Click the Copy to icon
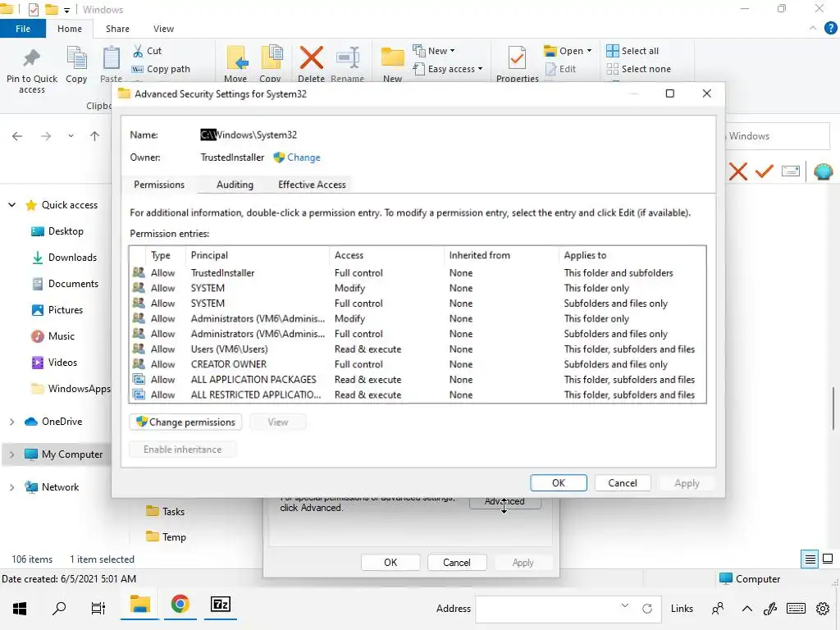 [271, 58]
